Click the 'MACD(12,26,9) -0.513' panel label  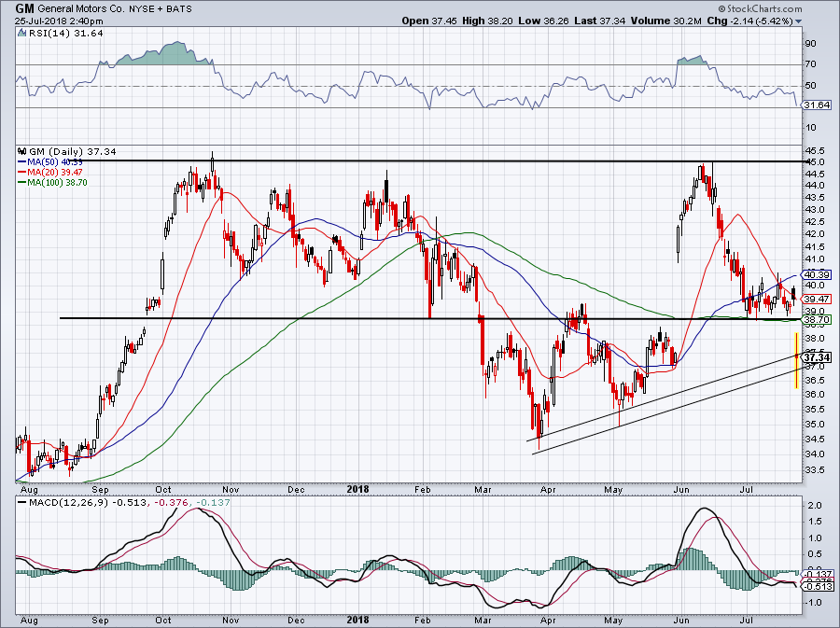point(88,503)
